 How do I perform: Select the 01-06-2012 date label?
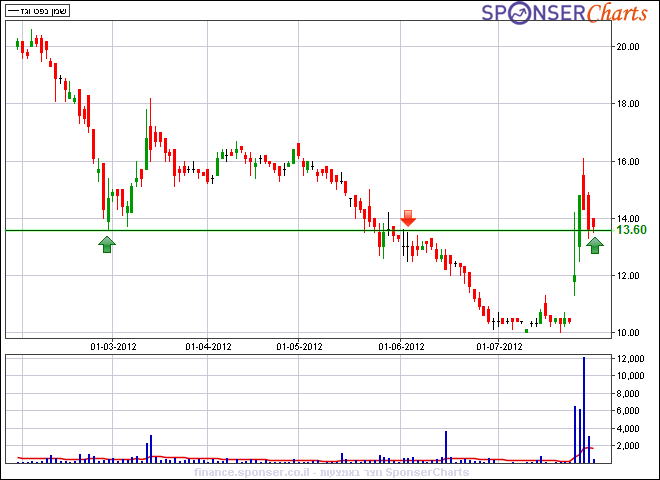click(401, 347)
